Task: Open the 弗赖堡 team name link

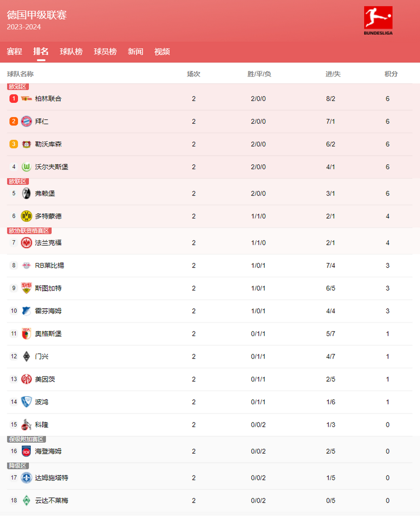Action: pos(45,193)
